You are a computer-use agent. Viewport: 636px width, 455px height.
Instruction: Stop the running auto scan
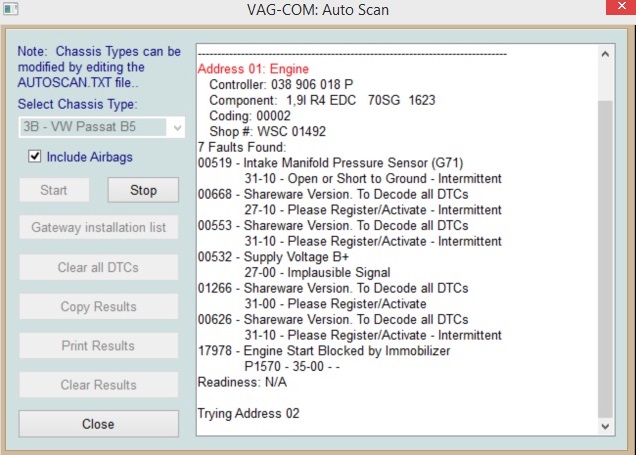coord(143,190)
